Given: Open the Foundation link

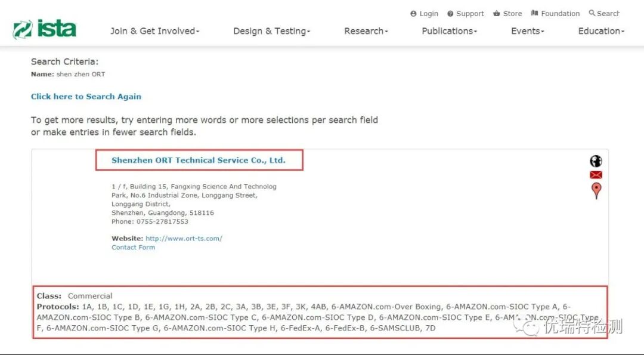Looking at the screenshot, I should pos(555,14).
